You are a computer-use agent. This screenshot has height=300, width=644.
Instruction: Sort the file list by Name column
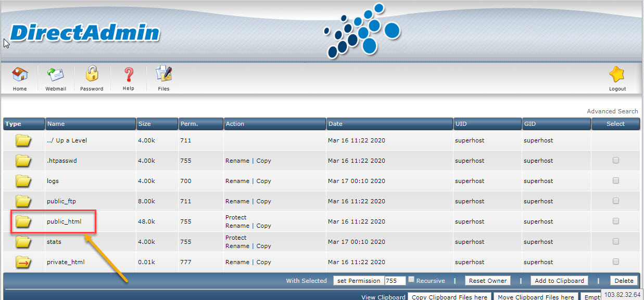[x=56, y=124]
